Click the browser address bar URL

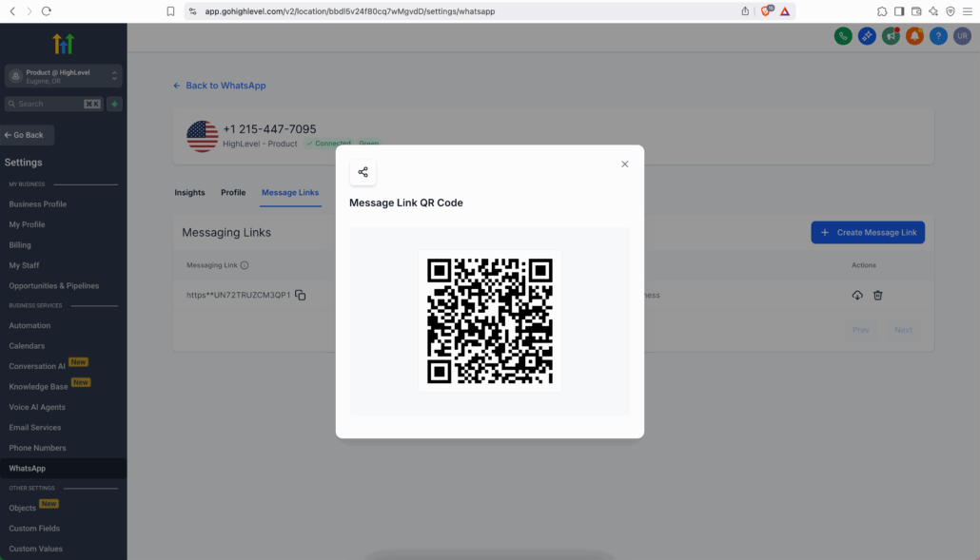tap(350, 11)
